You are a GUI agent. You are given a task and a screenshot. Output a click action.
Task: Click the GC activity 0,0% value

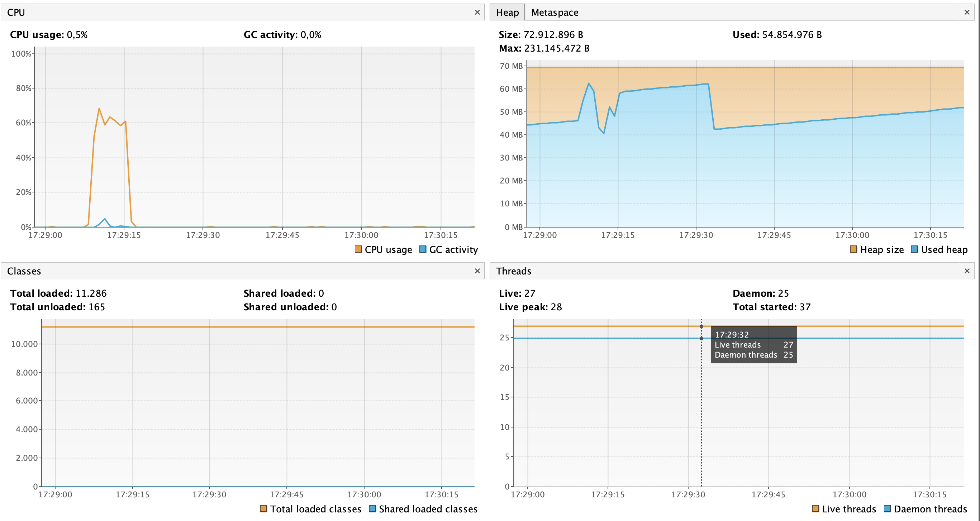[311, 35]
